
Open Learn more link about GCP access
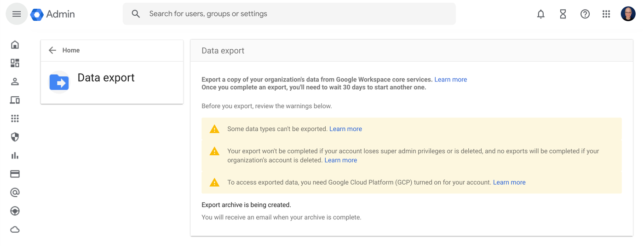click(509, 182)
